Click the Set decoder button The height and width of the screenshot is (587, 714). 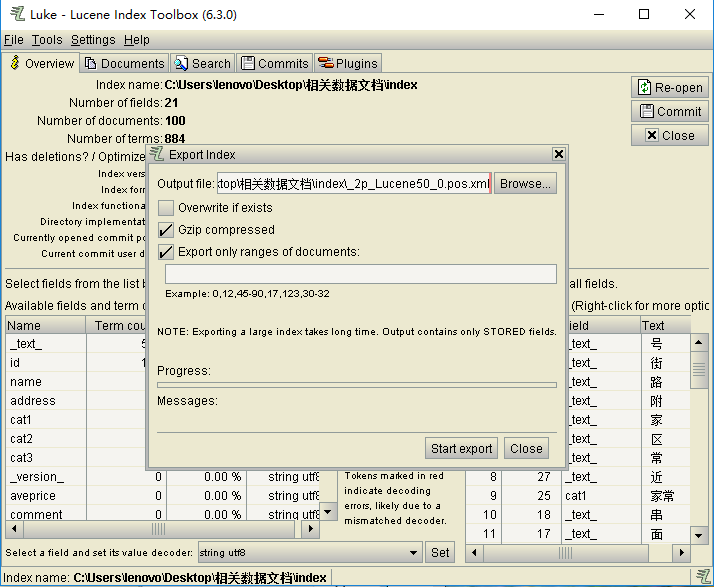click(x=440, y=553)
